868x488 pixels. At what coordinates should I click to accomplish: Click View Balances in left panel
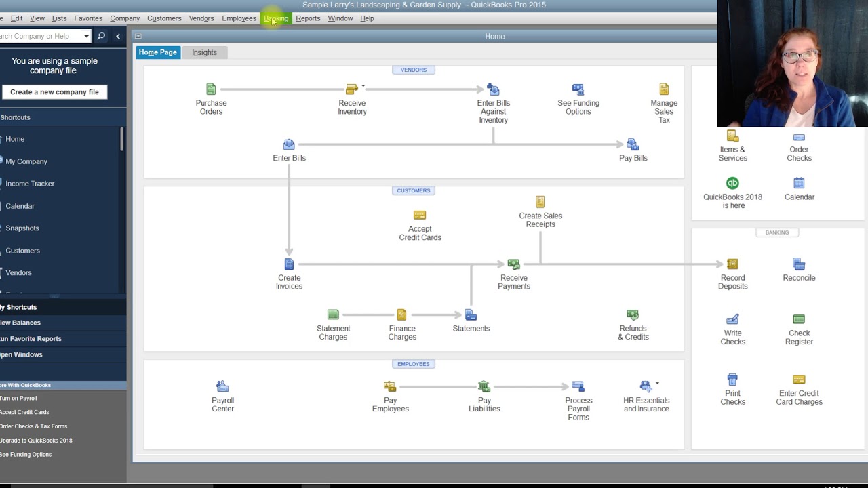click(x=20, y=323)
